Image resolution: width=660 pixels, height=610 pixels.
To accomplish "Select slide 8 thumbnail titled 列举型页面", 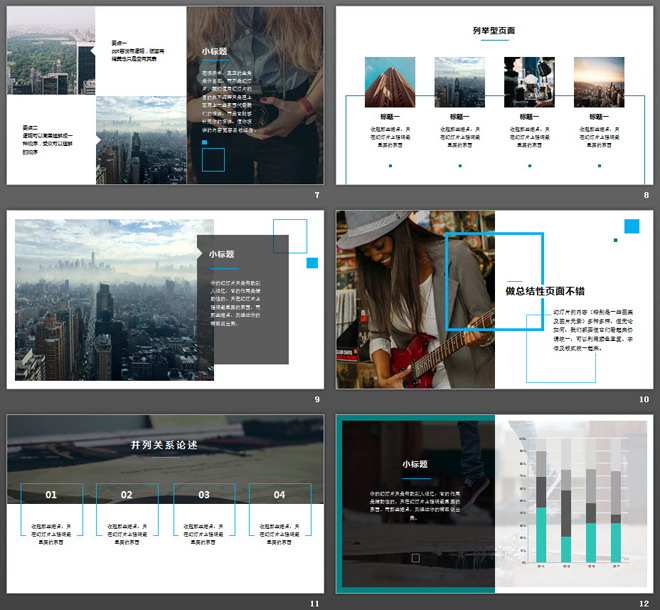I will tap(495, 95).
